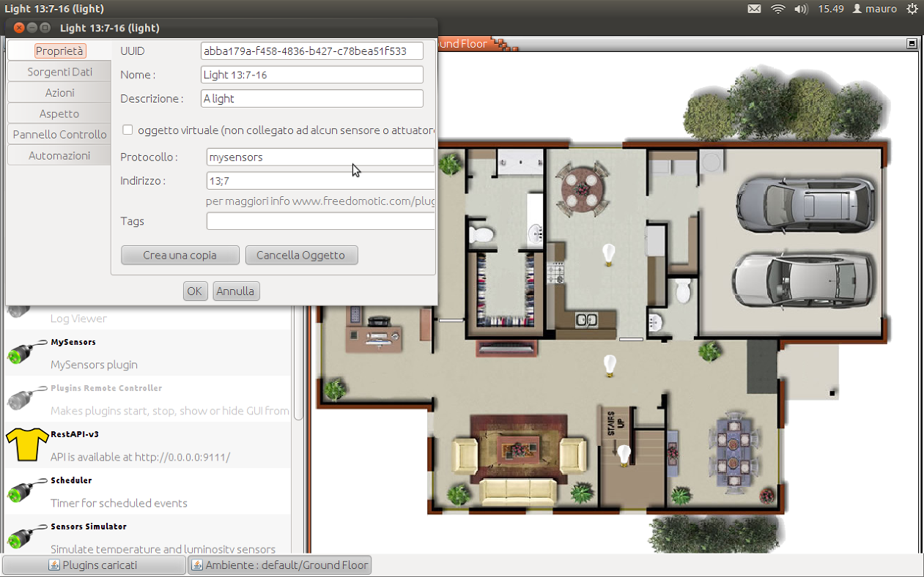The height and width of the screenshot is (577, 924).
Task: Open the Wi-Fi network indicator
Action: click(x=777, y=9)
